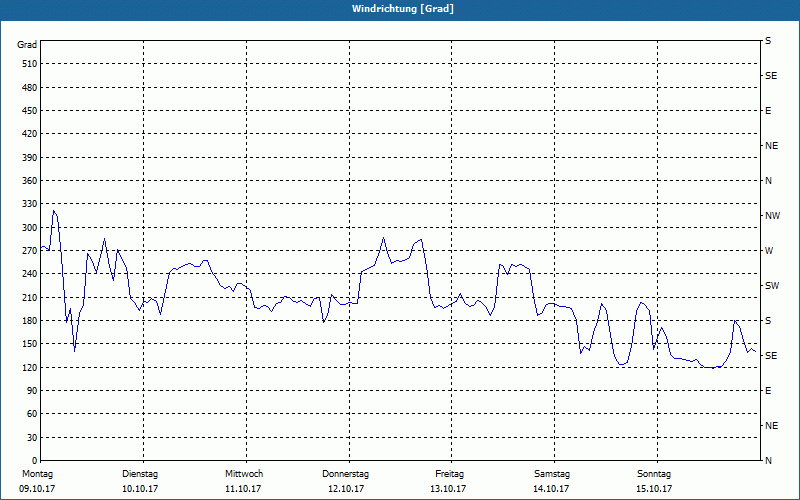This screenshot has height=500, width=800.
Task: Click the 'Samstag' day label
Action: click(x=552, y=474)
